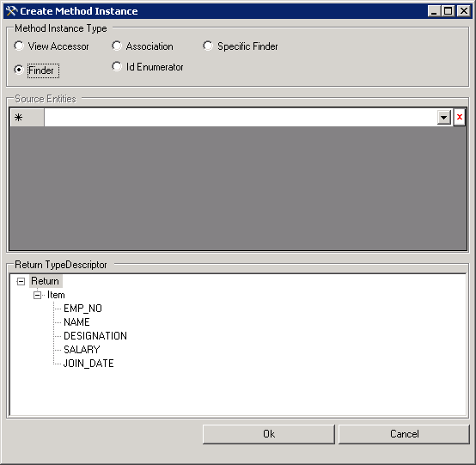
Task: Close the Create Method Instance dialog
Action: coord(464,11)
